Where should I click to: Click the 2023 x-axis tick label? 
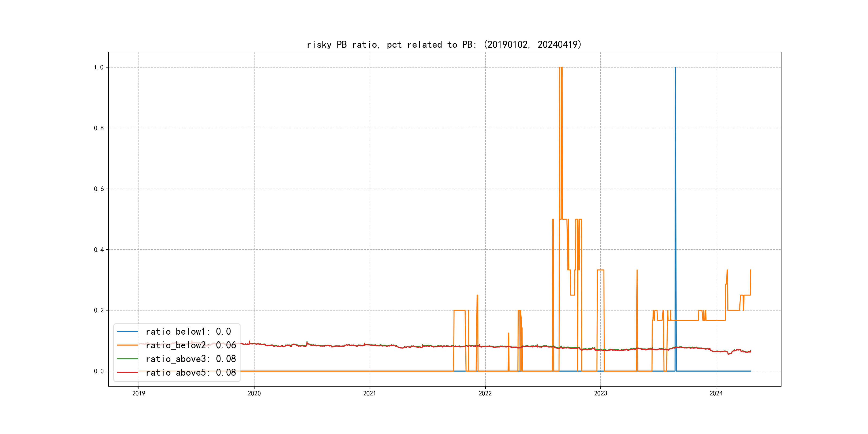(600, 393)
